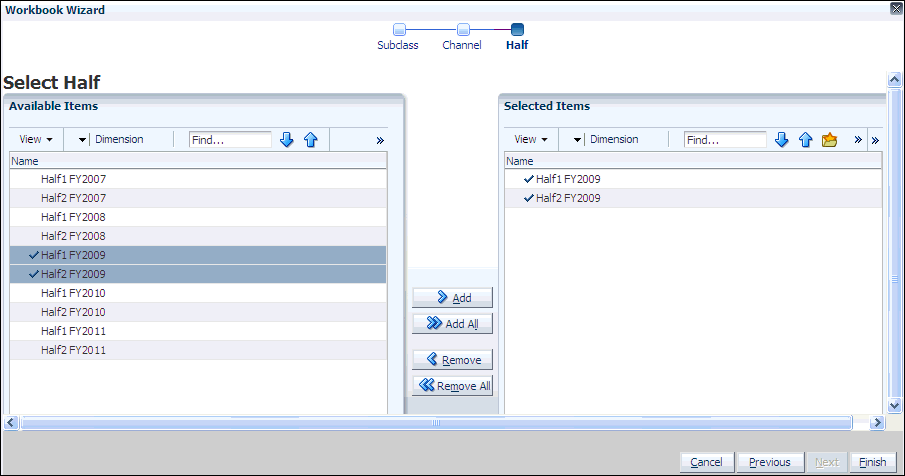This screenshot has width=905, height=476.
Task: Expand first overflow chevron in Selected Items toolbar
Action: click(858, 140)
